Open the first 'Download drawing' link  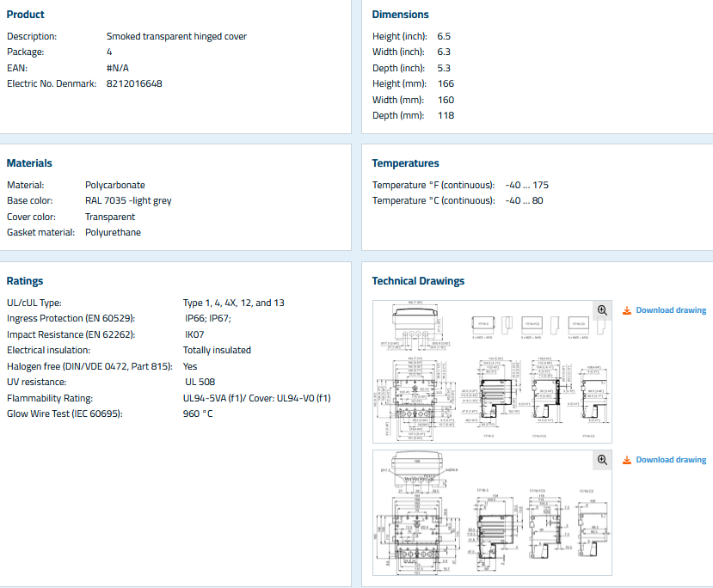(x=671, y=310)
